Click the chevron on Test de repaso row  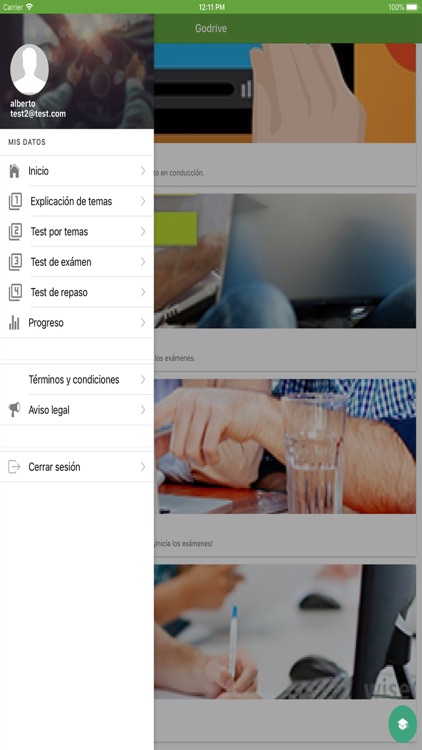(143, 292)
